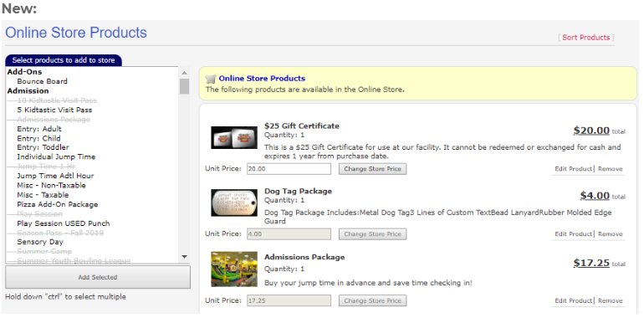The image size is (644, 323).
Task: Remove the $25 Gift Certificate from store
Action: [610, 169]
